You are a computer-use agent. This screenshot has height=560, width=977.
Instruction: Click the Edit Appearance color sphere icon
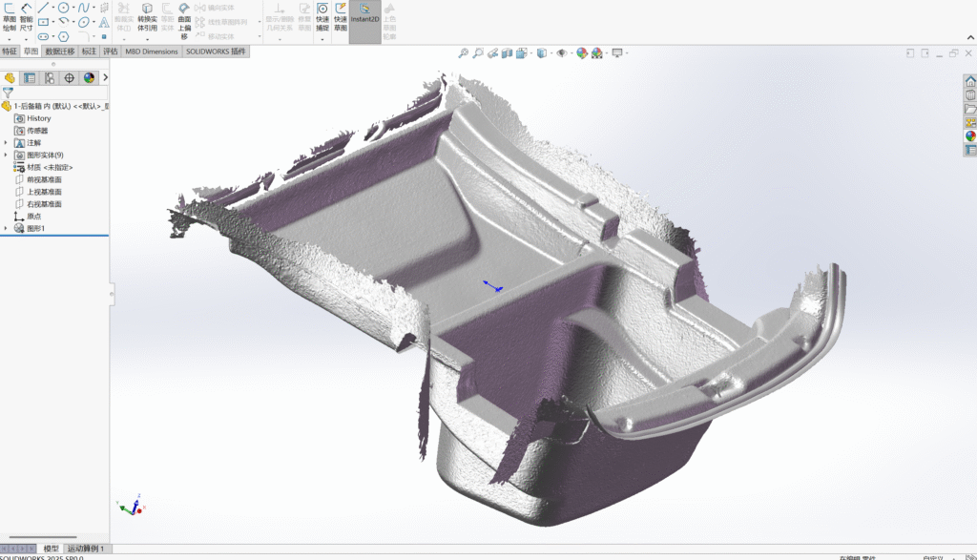click(x=581, y=53)
